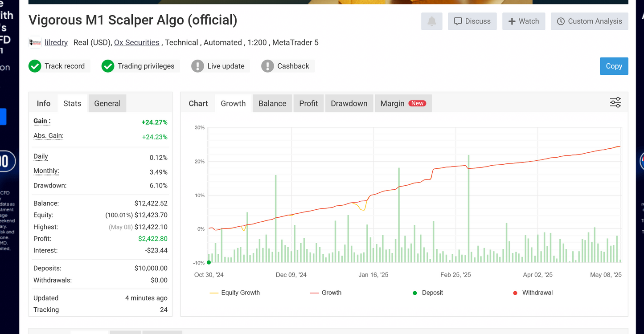Open the chart settings sliders icon
Viewport: 644px width, 334px height.
click(615, 102)
